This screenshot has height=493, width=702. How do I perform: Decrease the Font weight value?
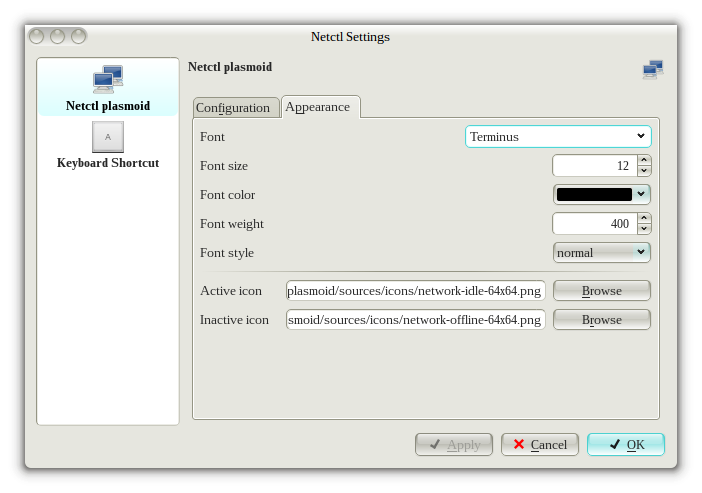pyautogui.click(x=644, y=229)
